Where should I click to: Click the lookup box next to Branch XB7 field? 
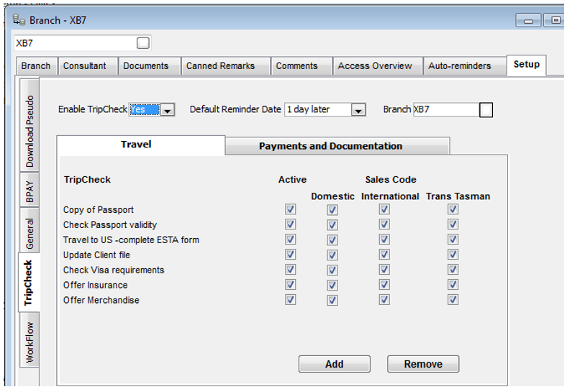click(486, 109)
